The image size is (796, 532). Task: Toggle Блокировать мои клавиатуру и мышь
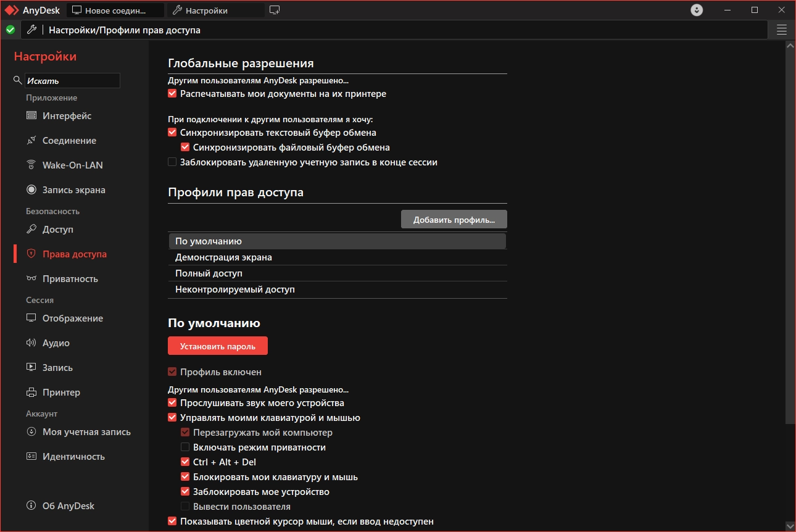(x=184, y=477)
